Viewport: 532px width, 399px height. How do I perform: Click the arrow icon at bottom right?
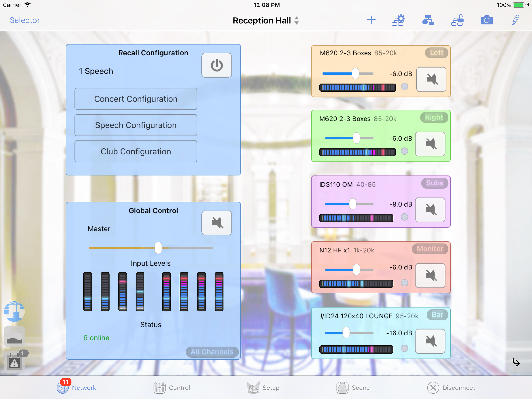pyautogui.click(x=516, y=362)
